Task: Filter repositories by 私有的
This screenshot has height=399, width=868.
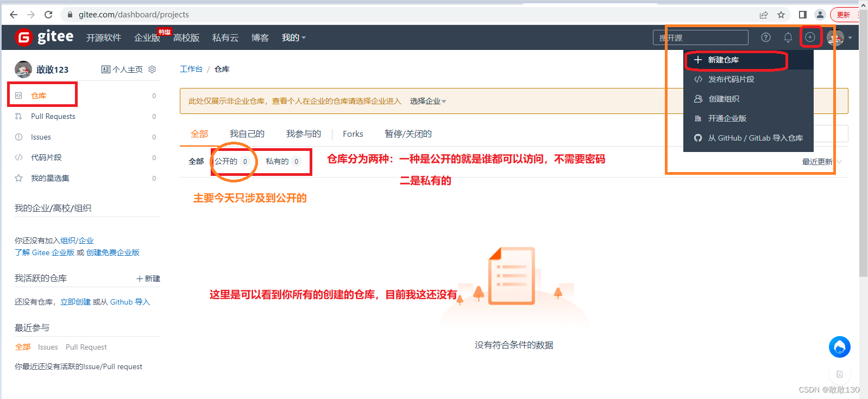Action: coord(283,161)
